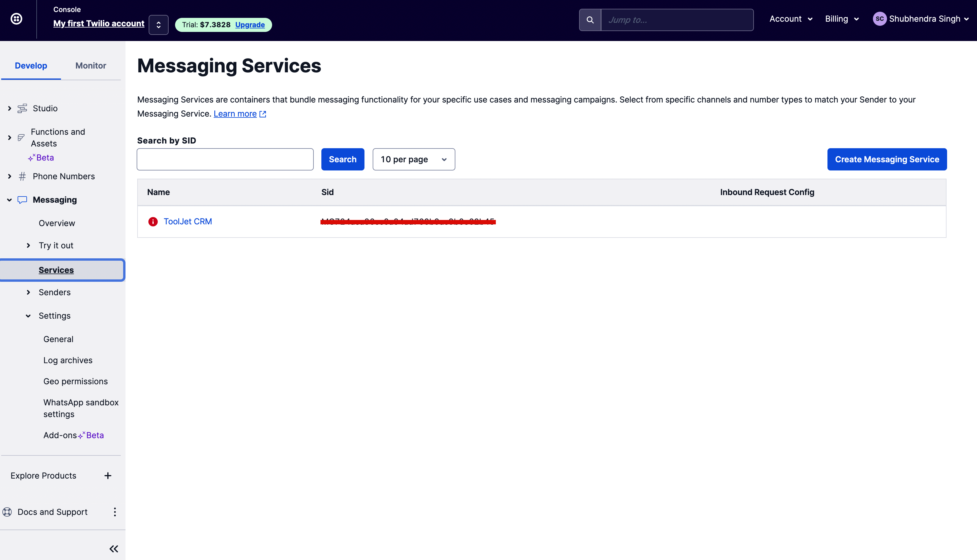Click the Studio icon in sidebar
Screen dimensions: 977x560
click(x=22, y=108)
